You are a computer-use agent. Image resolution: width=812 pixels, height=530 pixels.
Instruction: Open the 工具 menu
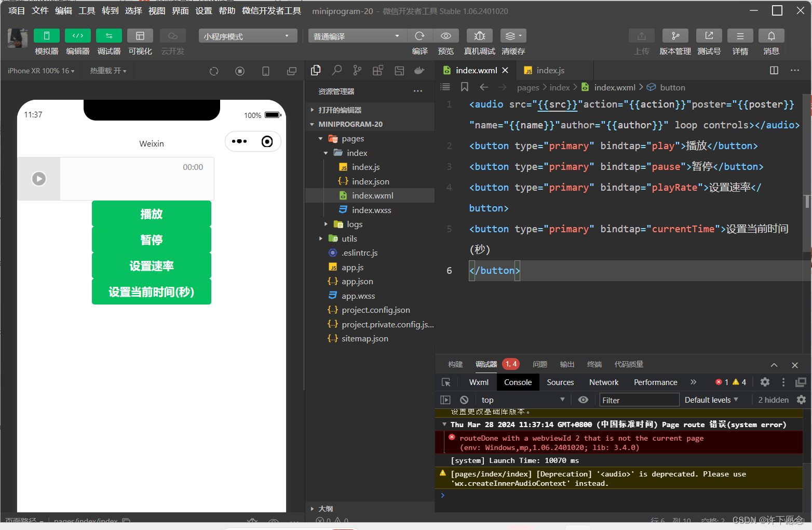click(x=87, y=10)
